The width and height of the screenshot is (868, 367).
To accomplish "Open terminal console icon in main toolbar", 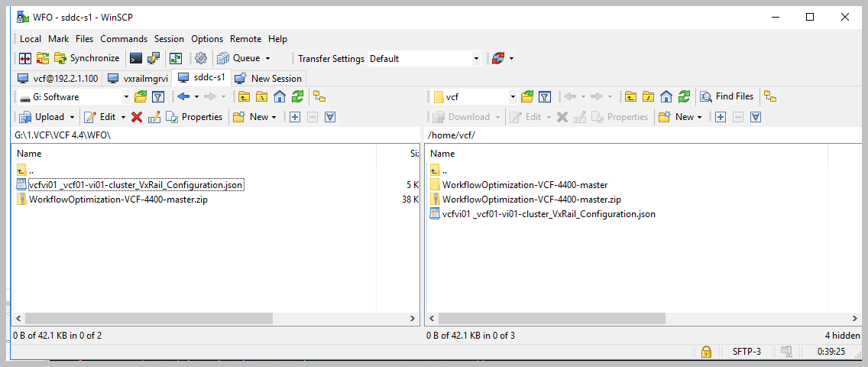I will pyautogui.click(x=136, y=58).
